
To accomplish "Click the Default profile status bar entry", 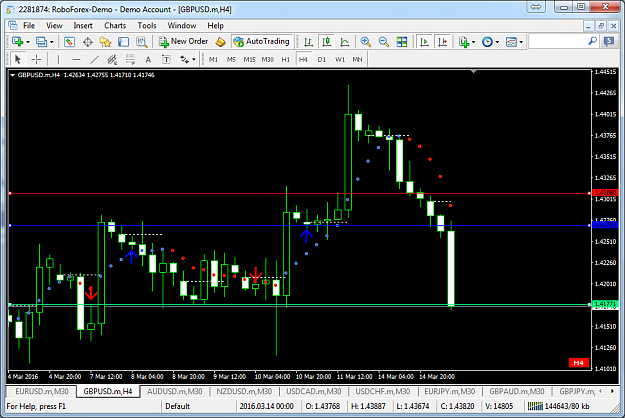I will [177, 406].
